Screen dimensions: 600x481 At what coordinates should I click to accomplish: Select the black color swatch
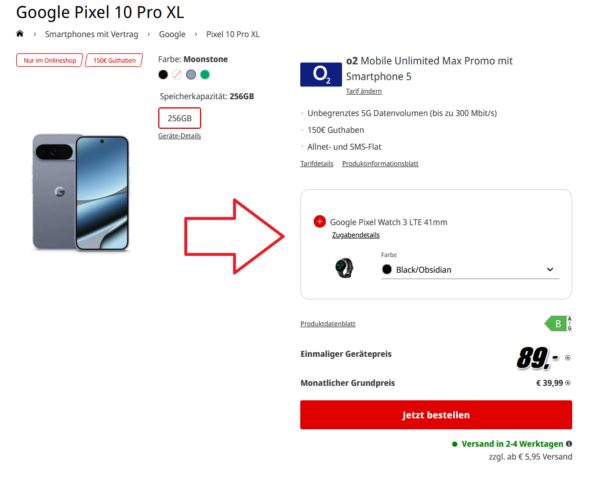tap(163, 75)
